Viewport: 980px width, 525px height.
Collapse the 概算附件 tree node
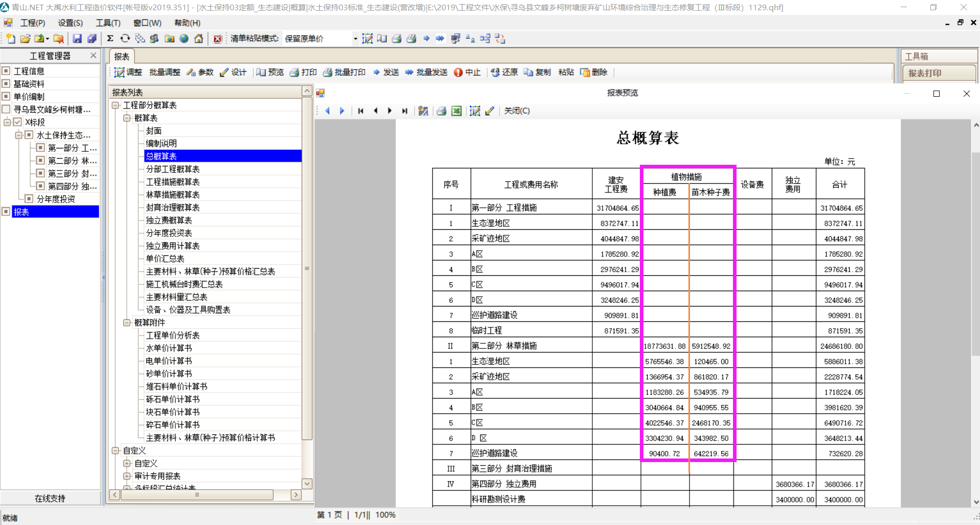click(x=127, y=323)
